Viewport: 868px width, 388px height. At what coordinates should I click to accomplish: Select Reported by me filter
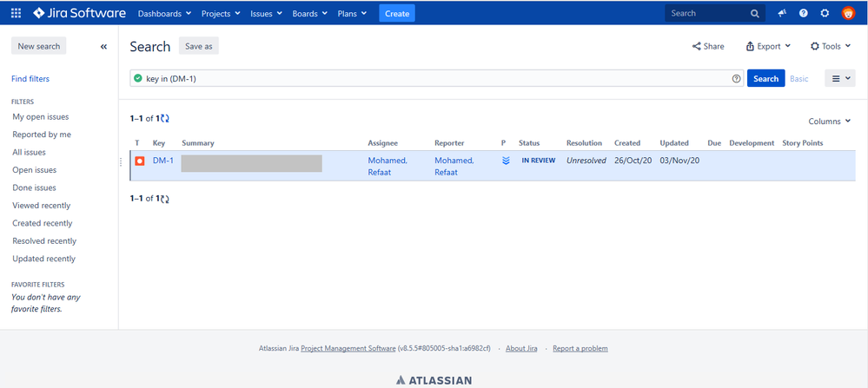click(x=42, y=135)
